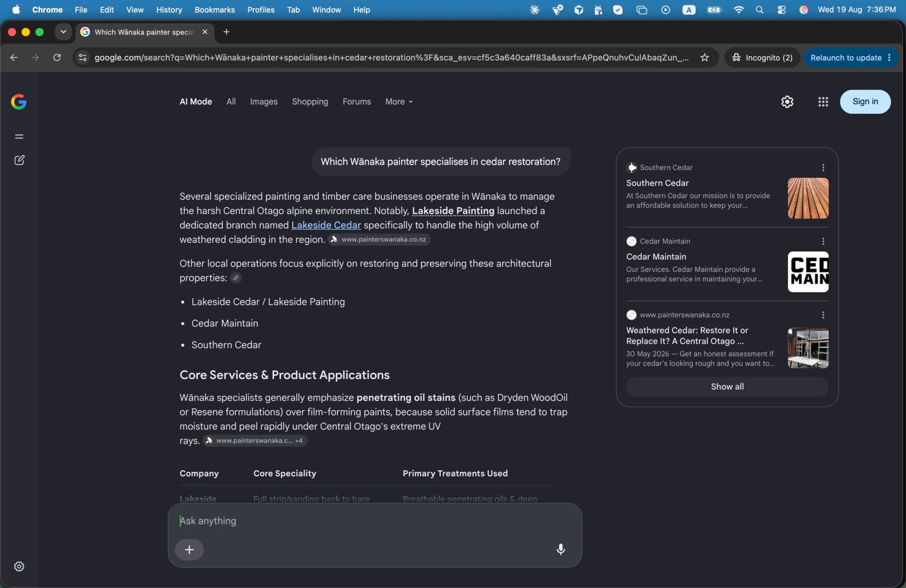The image size is (906, 588).
Task: Click the 'Cedar Maintain' list item text
Action: pyautogui.click(x=224, y=323)
